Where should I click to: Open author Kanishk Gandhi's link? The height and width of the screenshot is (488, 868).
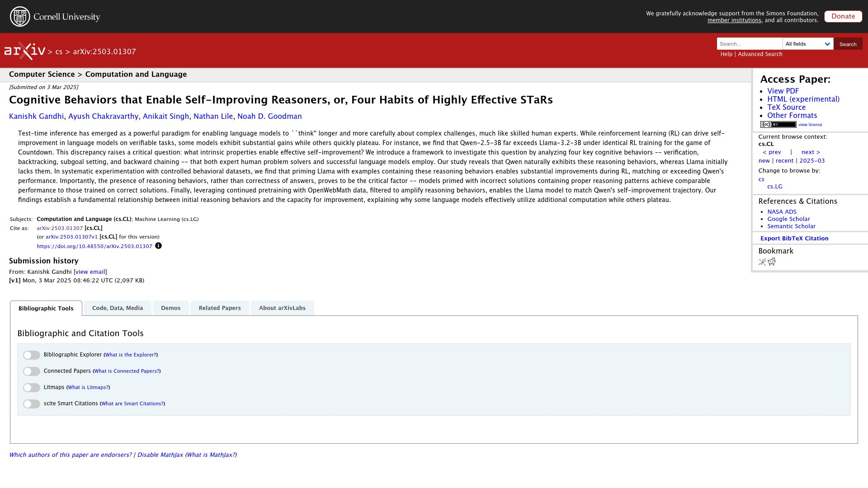coord(37,117)
